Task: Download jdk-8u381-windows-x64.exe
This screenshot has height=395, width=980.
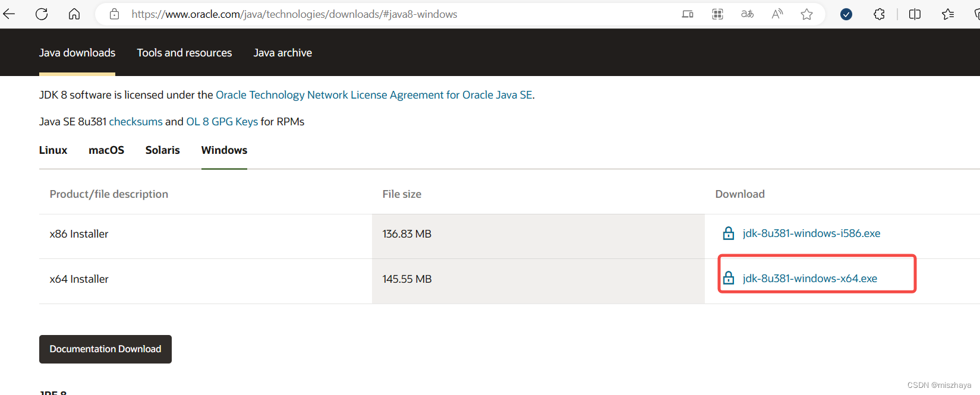Action: [809, 279]
